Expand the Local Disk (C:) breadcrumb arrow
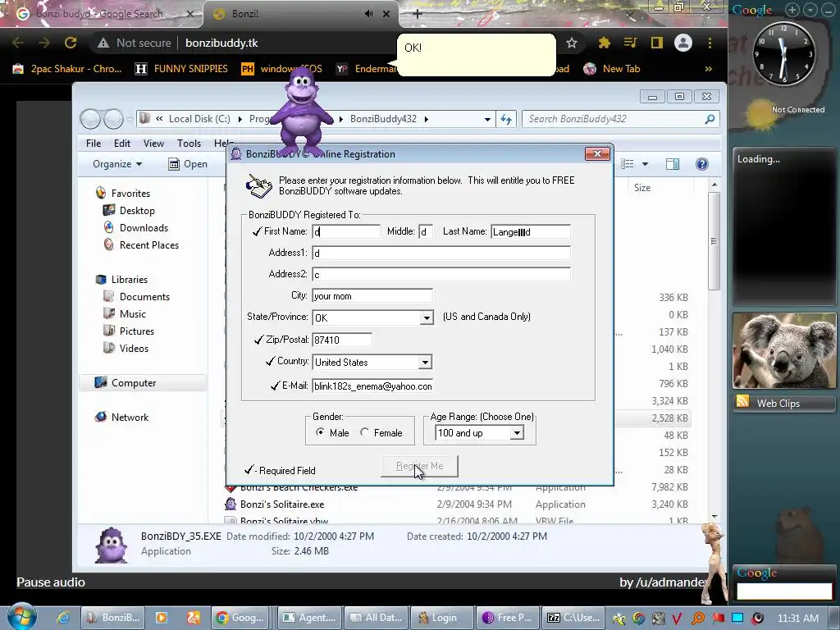 [x=240, y=119]
